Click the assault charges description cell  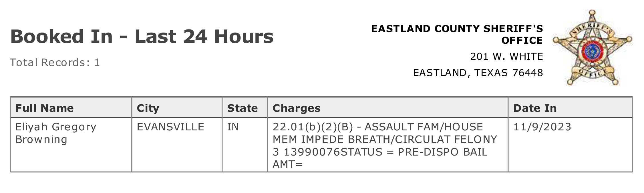click(388, 145)
